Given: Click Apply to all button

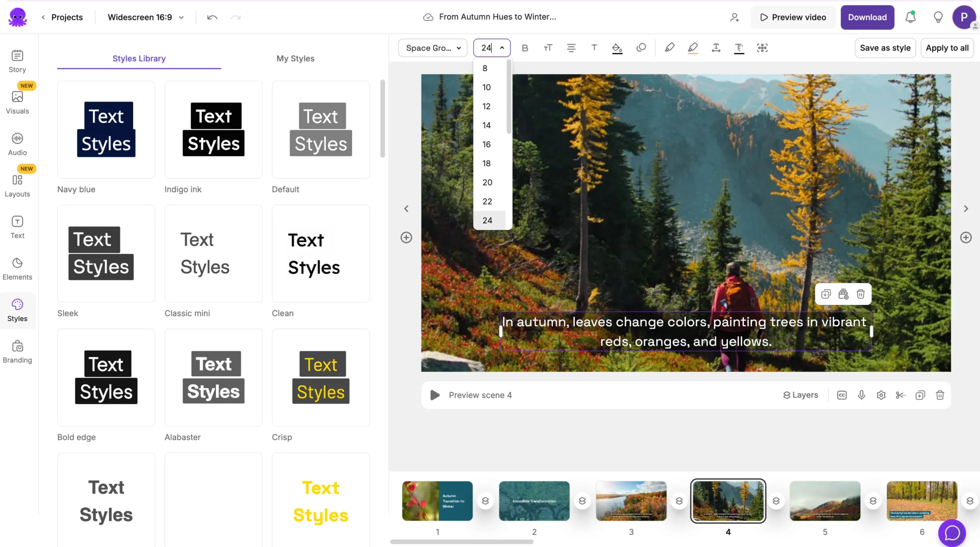Looking at the screenshot, I should point(947,48).
